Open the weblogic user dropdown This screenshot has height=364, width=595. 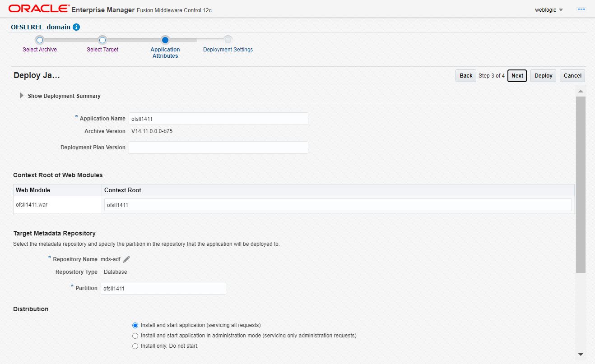click(549, 10)
